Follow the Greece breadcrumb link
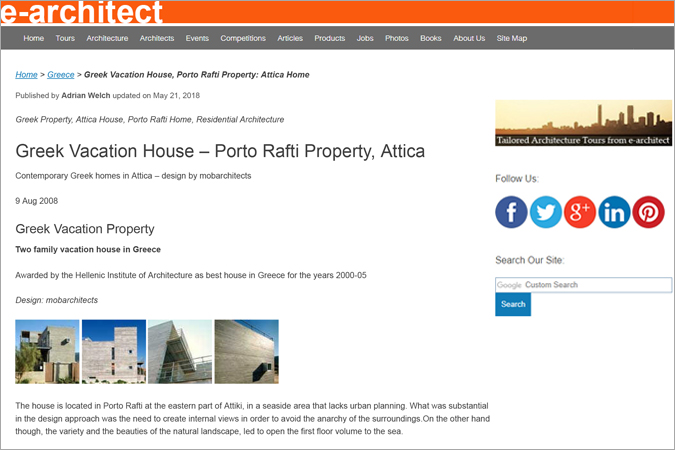675x450 pixels. [61, 74]
